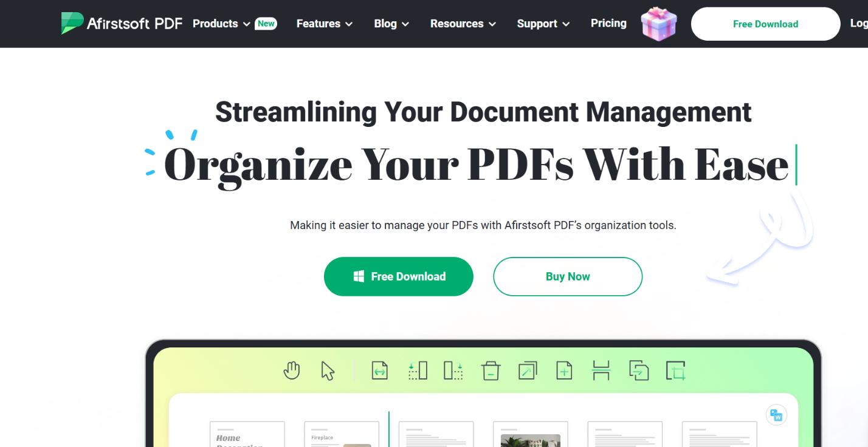Click insert page on right icon

tap(453, 370)
